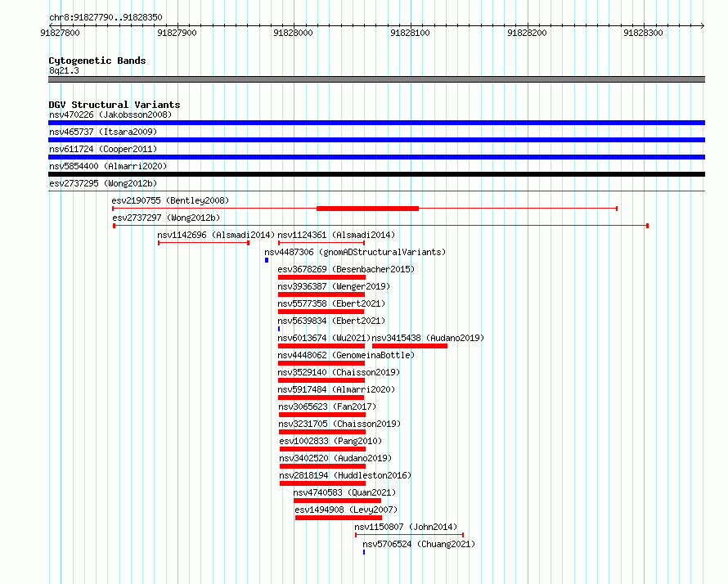Click nsv5706524 (Chuang2021) label
The height and width of the screenshot is (584, 728).
(420, 544)
